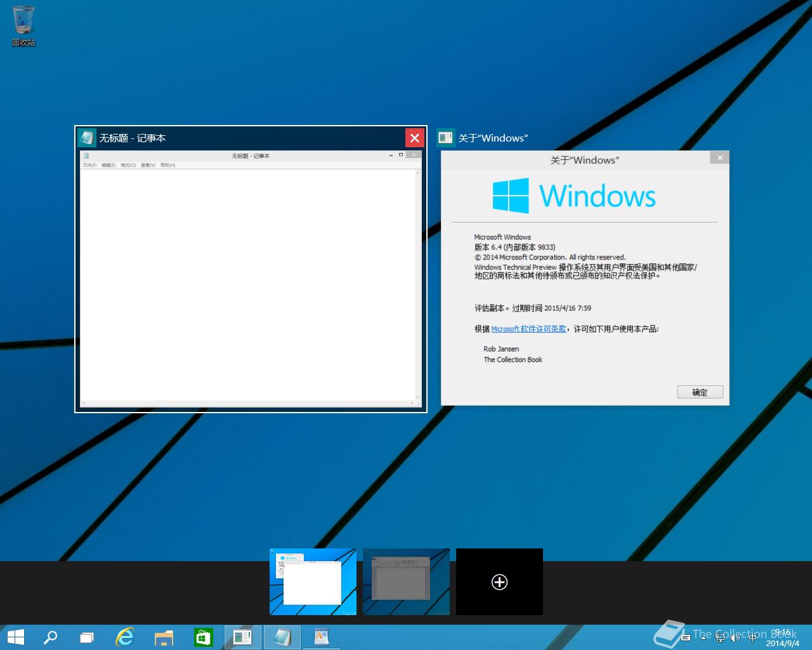
Task: Click the horizontal scrollbar in Notepad preview
Action: (248, 403)
